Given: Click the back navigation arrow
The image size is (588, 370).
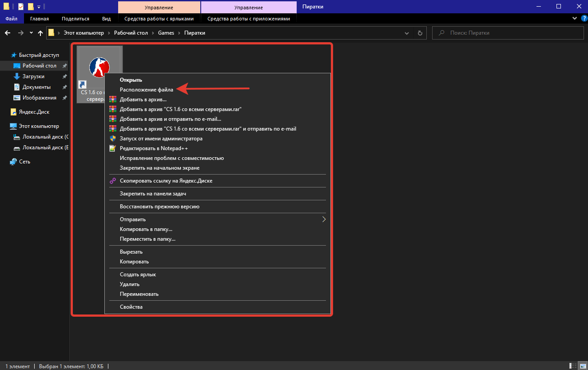Looking at the screenshot, I should [x=8, y=33].
